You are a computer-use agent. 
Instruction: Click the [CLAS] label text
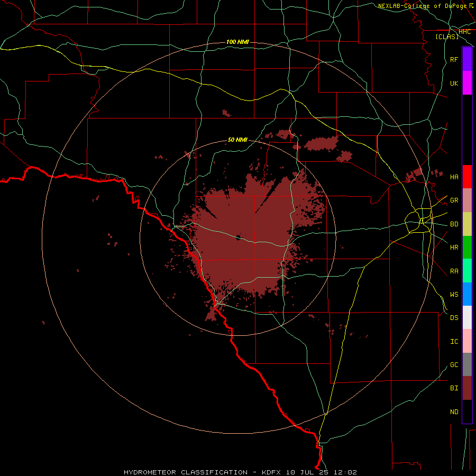coord(447,36)
